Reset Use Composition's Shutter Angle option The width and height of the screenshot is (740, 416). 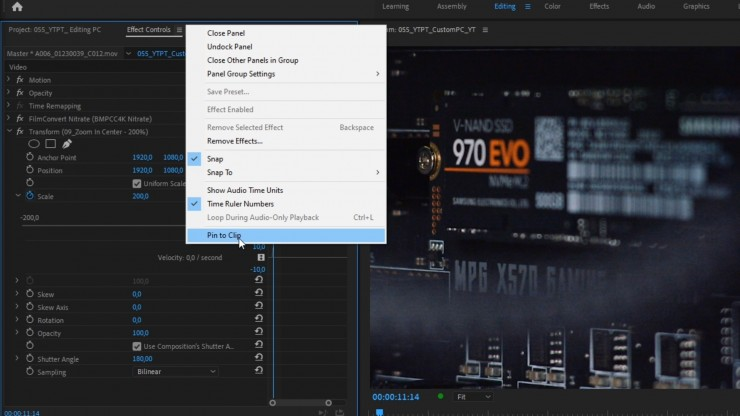(259, 345)
